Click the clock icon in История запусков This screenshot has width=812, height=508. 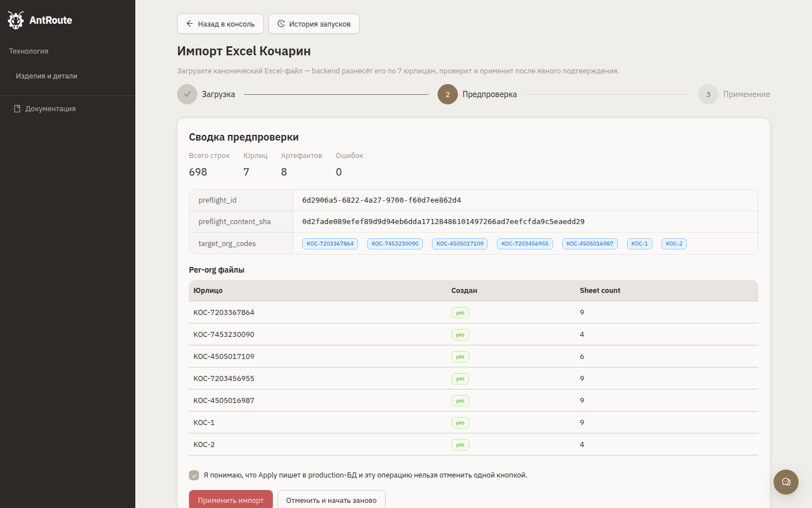click(x=281, y=24)
